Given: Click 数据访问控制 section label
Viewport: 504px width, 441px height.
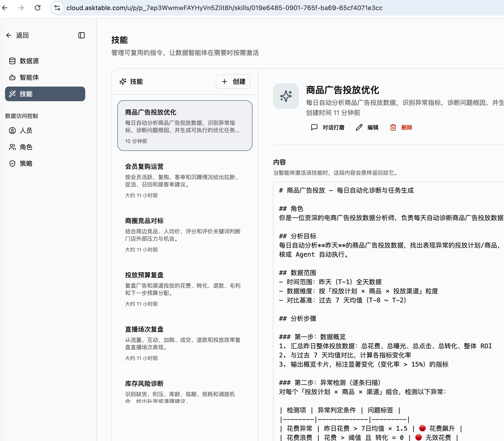Looking at the screenshot, I should [22, 116].
